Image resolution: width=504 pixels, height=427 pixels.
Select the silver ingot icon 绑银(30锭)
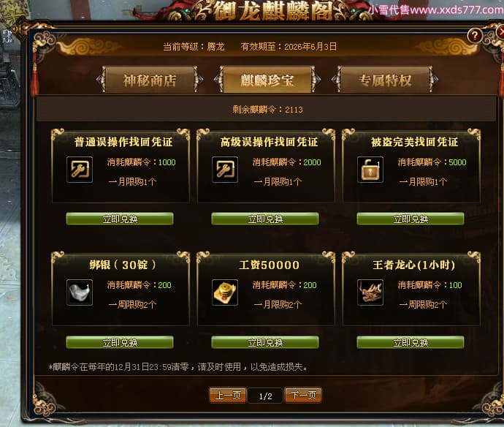[x=80, y=292]
